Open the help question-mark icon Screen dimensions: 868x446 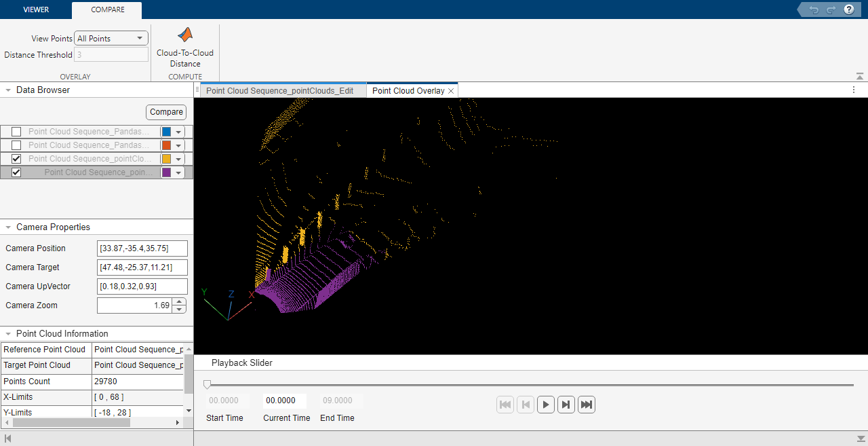click(x=848, y=10)
